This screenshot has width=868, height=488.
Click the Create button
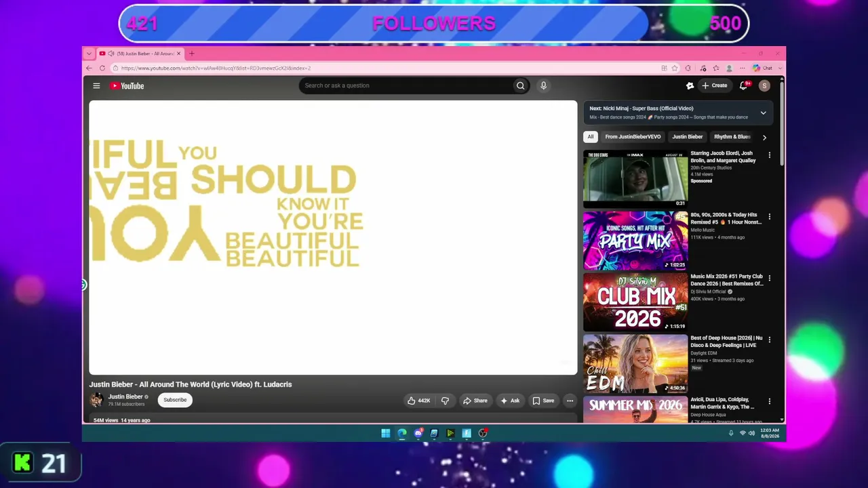click(x=715, y=85)
